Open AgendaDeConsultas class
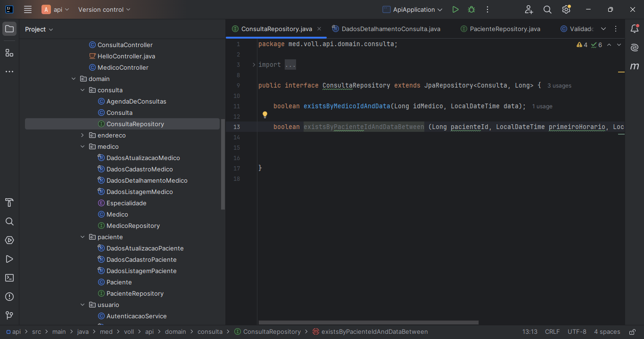Viewport: 644px width, 339px height. (x=136, y=101)
